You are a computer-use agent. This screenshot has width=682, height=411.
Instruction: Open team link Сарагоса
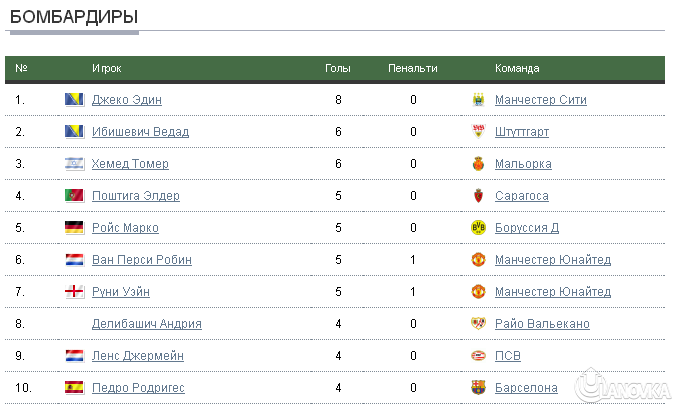[x=521, y=196]
